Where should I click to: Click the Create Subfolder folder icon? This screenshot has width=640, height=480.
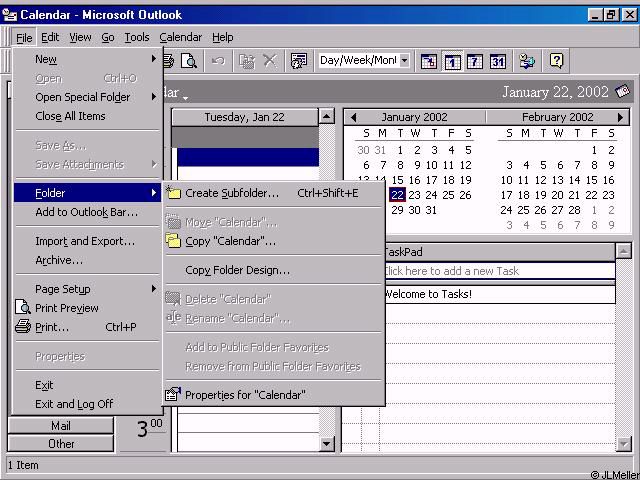173,193
